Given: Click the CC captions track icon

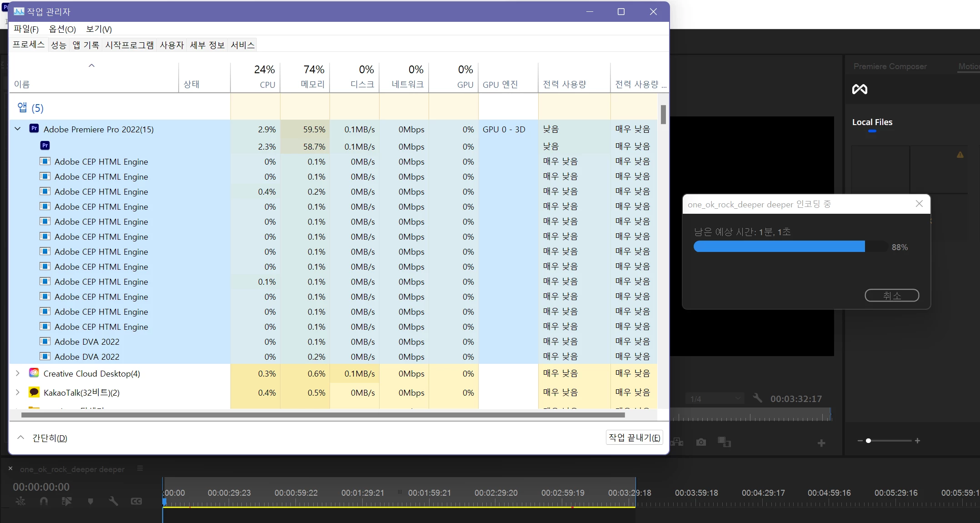Looking at the screenshot, I should coord(136,501).
